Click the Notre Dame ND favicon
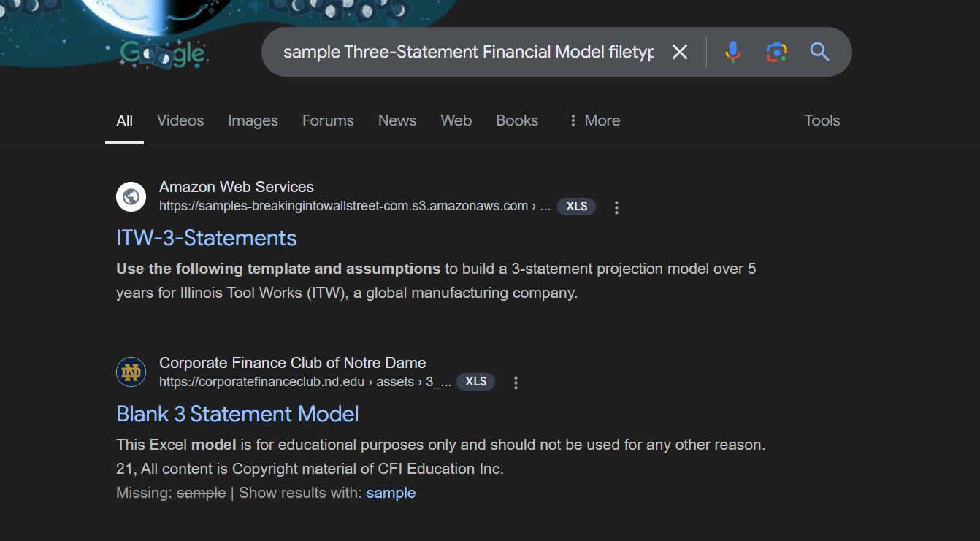Viewport: 980px width, 541px height. click(131, 372)
